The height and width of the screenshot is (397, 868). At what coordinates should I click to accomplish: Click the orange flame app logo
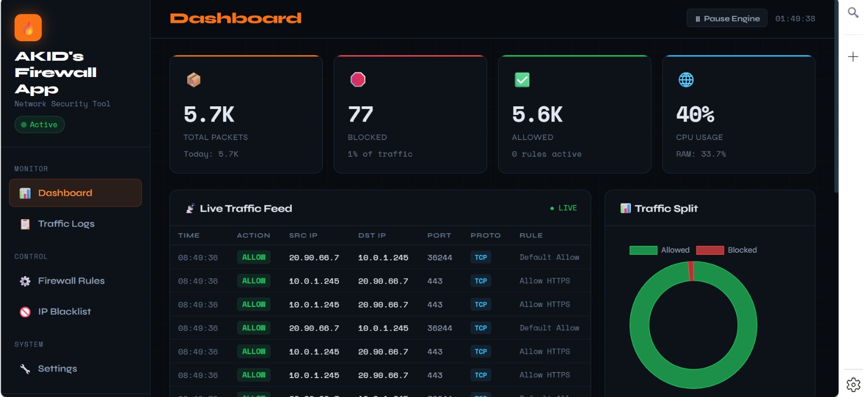pyautogui.click(x=28, y=28)
